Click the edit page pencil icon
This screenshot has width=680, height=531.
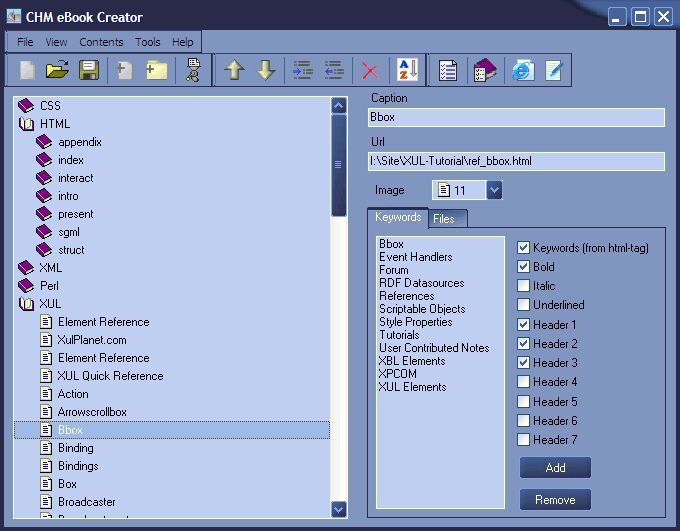554,71
